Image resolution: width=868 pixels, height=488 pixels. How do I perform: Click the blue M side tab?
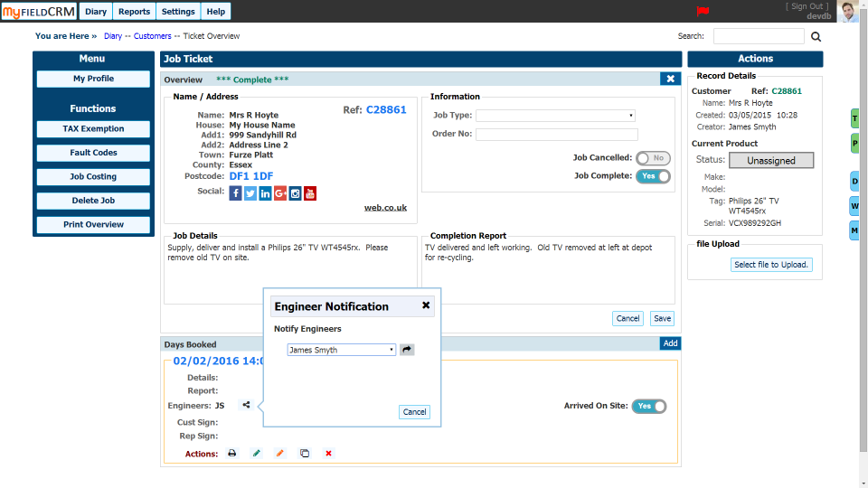tap(854, 230)
